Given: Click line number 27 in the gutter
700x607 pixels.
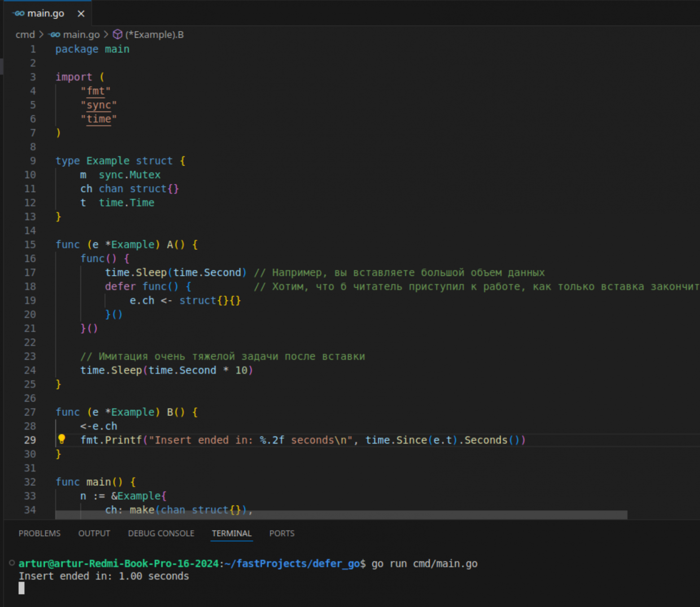Looking at the screenshot, I should click(x=30, y=412).
